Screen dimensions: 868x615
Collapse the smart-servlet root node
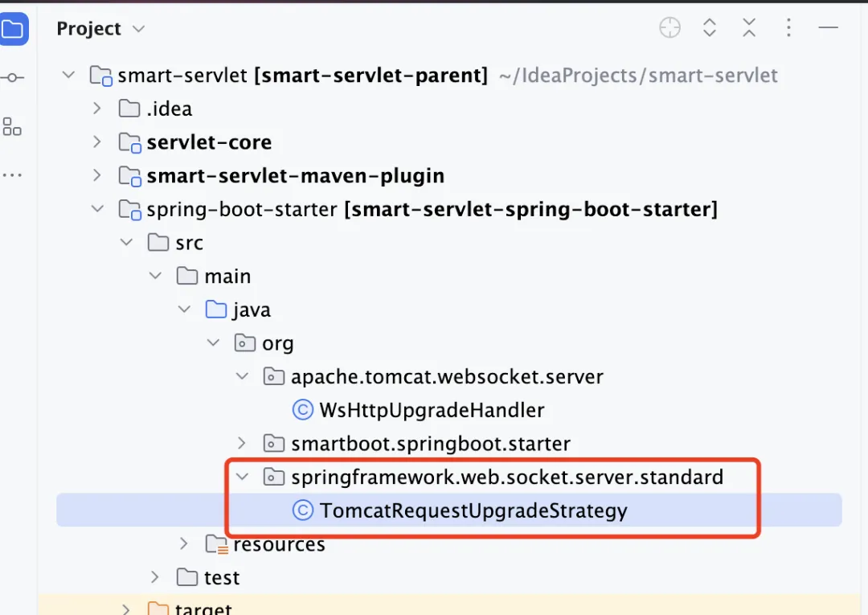[68, 74]
